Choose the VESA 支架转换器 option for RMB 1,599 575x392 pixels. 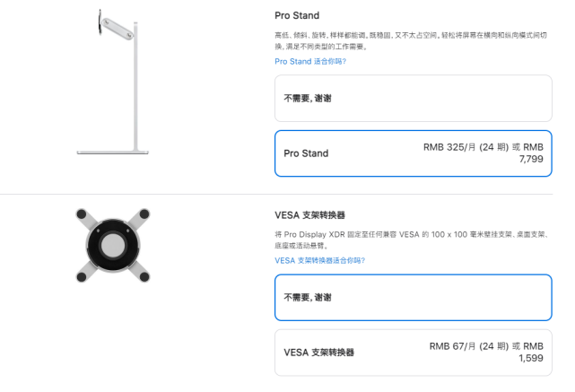(x=414, y=353)
